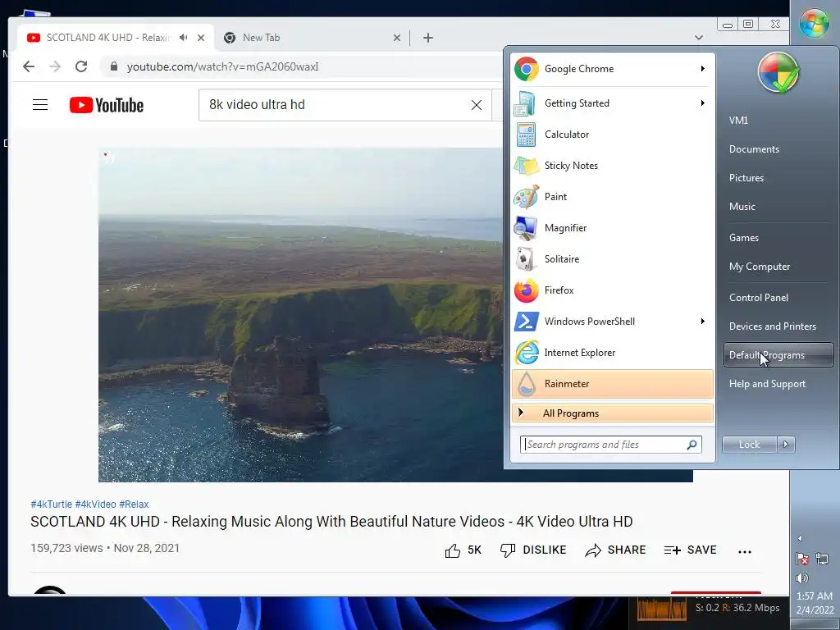Viewport: 840px width, 630px height.
Task: Open Paint from Start menu
Action: [x=612, y=197]
